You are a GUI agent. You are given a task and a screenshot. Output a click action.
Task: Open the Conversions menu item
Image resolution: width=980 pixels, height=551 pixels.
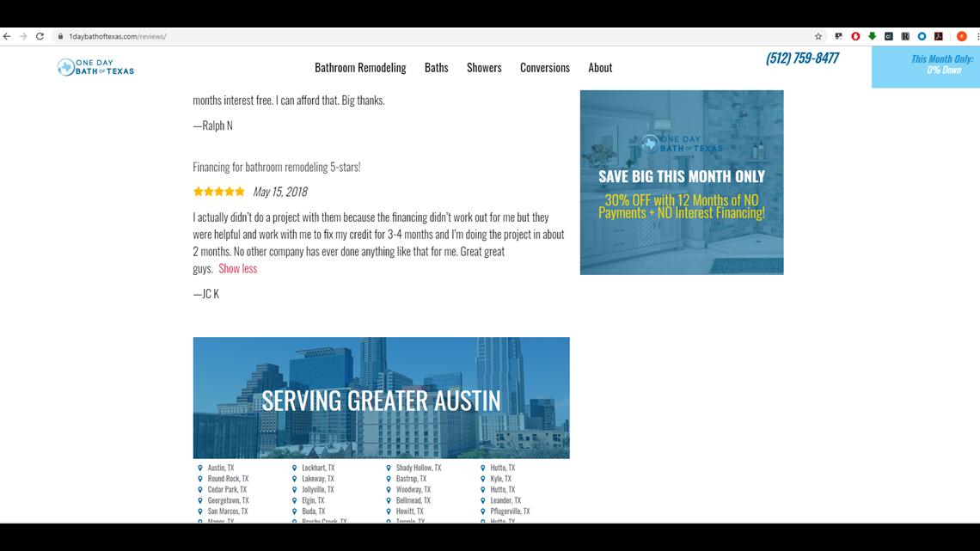click(545, 67)
